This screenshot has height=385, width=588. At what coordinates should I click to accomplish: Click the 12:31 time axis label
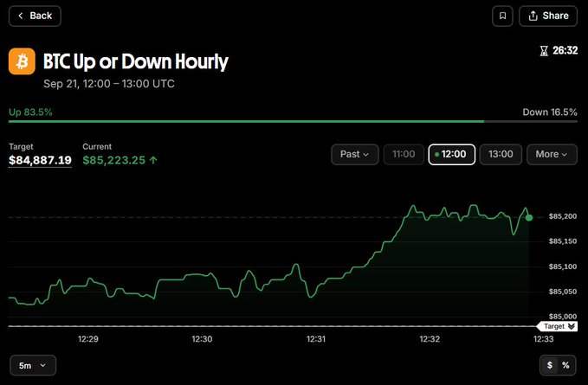click(x=316, y=339)
